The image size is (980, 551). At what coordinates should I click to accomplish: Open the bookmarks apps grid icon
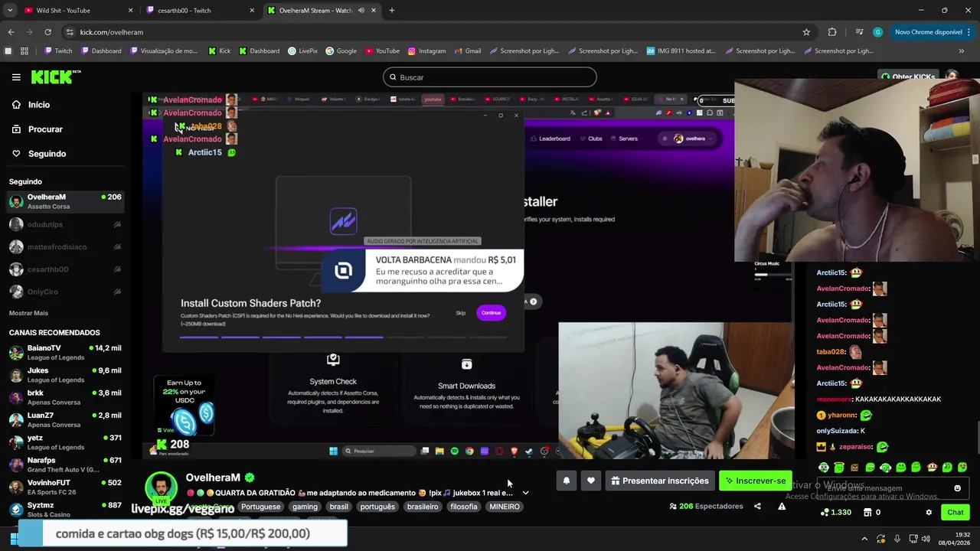[24, 51]
